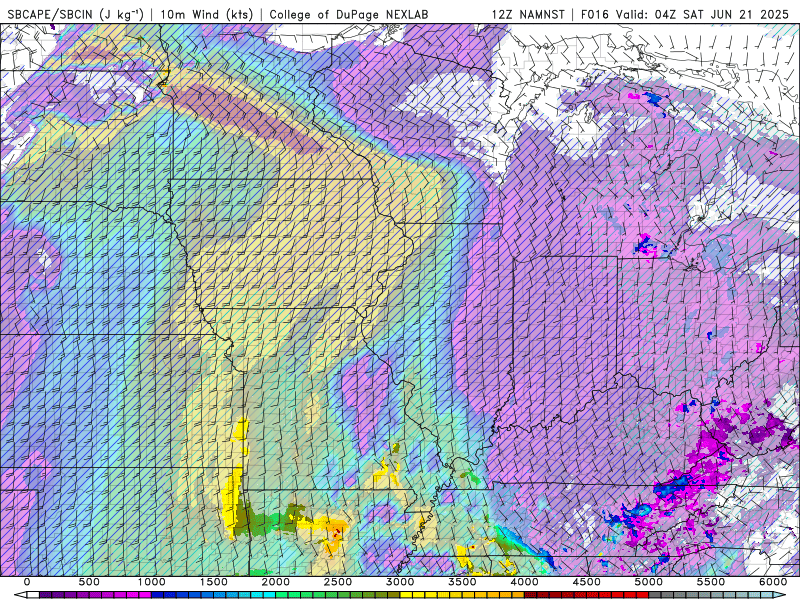Screen dimensions: 800x600
Task: Click the 12Z NAMNST model run label
Action: tap(528, 14)
